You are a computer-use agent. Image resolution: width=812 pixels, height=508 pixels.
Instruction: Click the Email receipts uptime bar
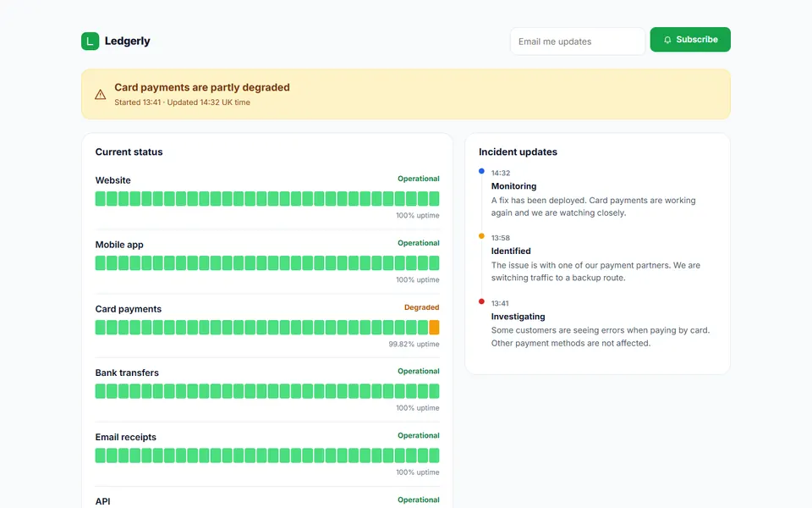tap(267, 456)
